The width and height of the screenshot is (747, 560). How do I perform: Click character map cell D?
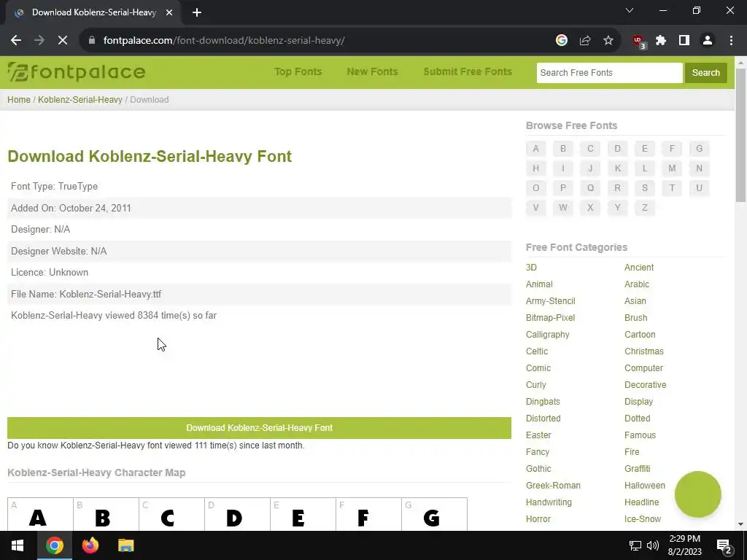[x=237, y=514]
